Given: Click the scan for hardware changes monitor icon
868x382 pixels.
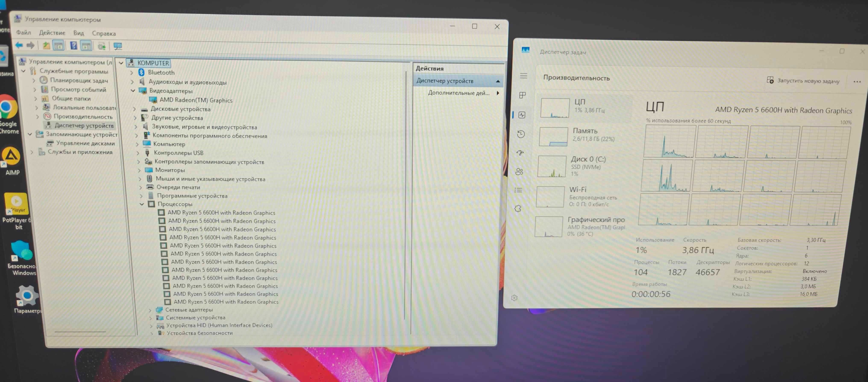Looking at the screenshot, I should point(117,46).
